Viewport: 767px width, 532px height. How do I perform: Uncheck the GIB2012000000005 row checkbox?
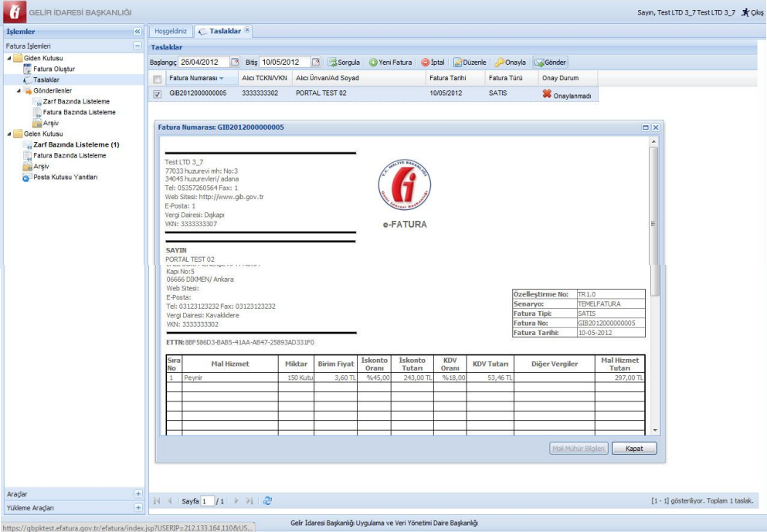157,94
